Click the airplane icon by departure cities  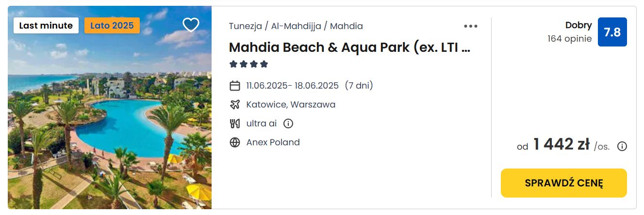[235, 105]
